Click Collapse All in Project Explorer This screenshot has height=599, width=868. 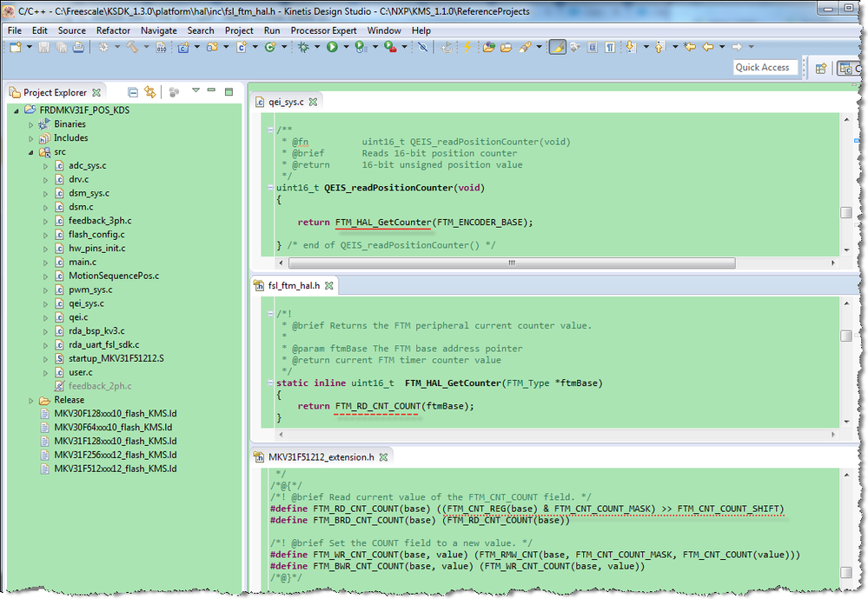133,92
